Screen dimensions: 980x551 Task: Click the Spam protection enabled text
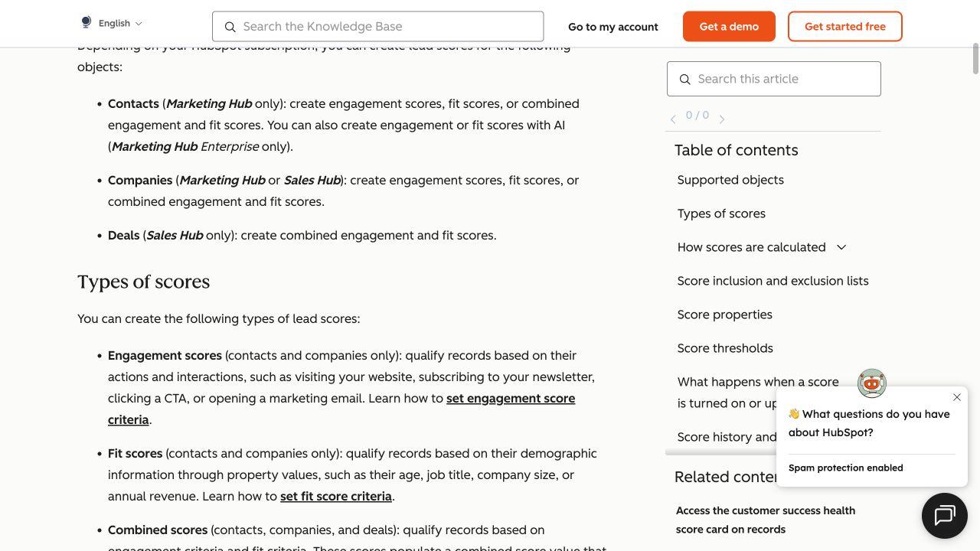click(846, 468)
